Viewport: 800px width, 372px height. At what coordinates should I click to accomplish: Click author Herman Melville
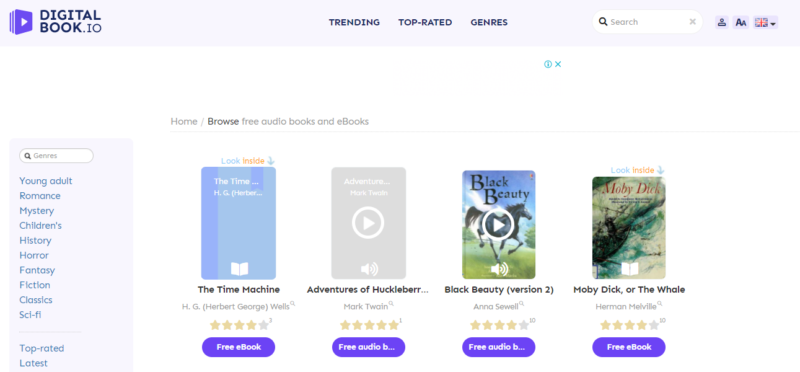pos(626,307)
